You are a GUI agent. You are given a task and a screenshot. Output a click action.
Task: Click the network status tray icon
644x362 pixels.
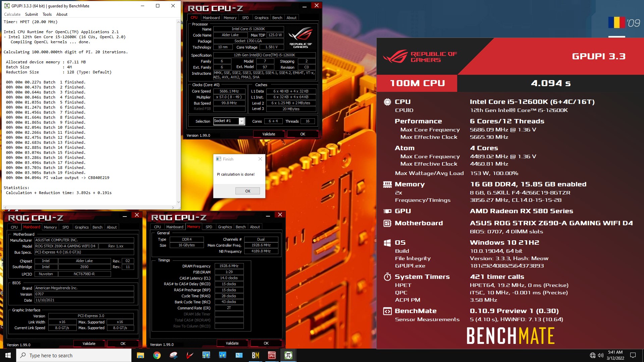(x=593, y=355)
